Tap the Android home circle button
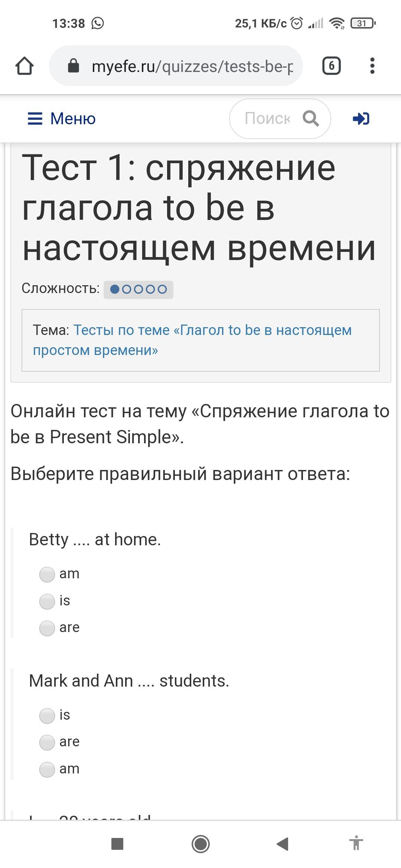The height and width of the screenshot is (868, 401). (200, 844)
